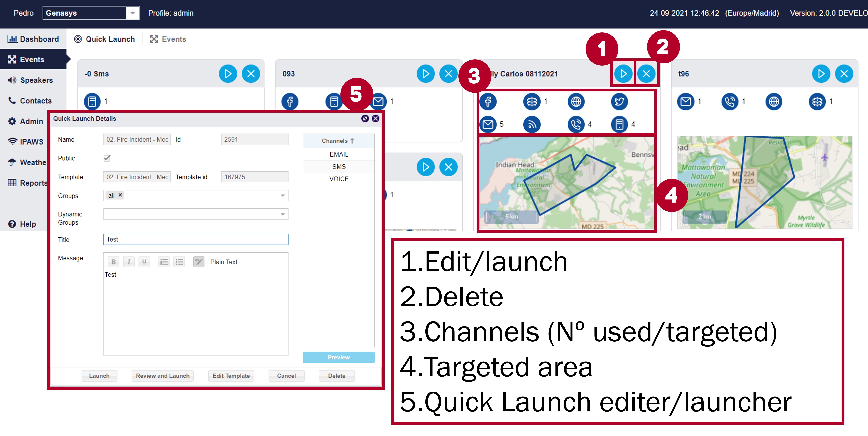Click Twitter channel icon in Carlos card
Viewport: 868px width, 436px height.
(619, 101)
